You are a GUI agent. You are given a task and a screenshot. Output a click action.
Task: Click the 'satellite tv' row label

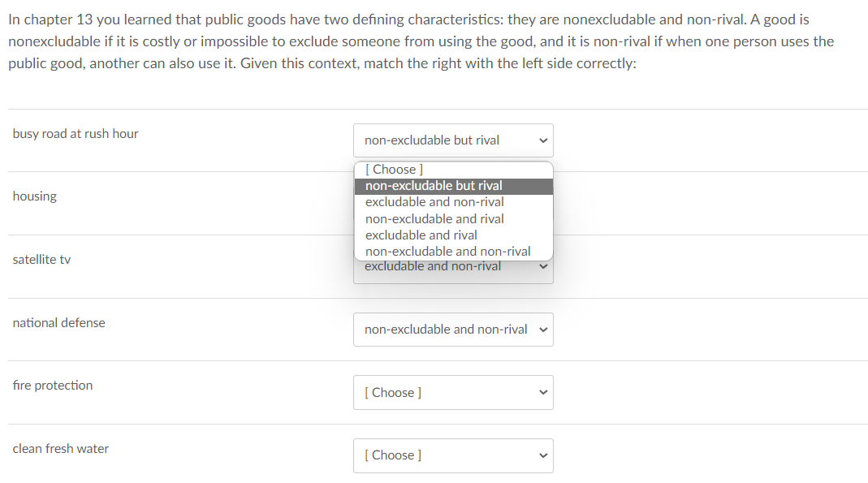(41, 259)
